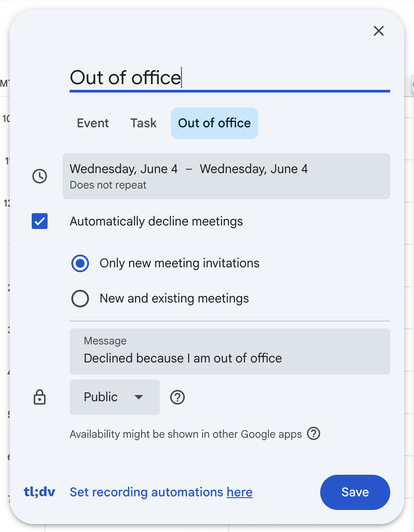Switch to the Event tab
This screenshot has height=532, width=414.
click(93, 123)
